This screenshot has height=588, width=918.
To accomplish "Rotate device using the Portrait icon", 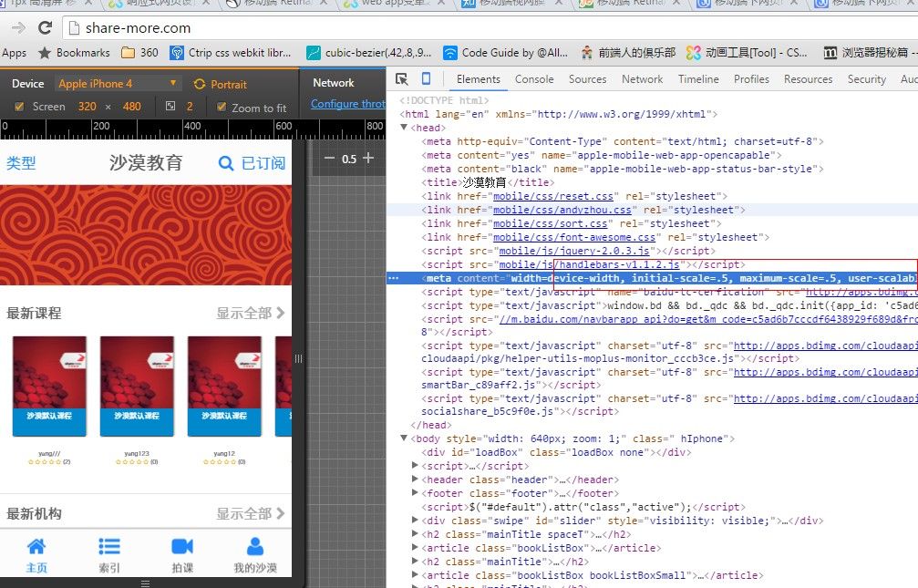I will pos(200,84).
